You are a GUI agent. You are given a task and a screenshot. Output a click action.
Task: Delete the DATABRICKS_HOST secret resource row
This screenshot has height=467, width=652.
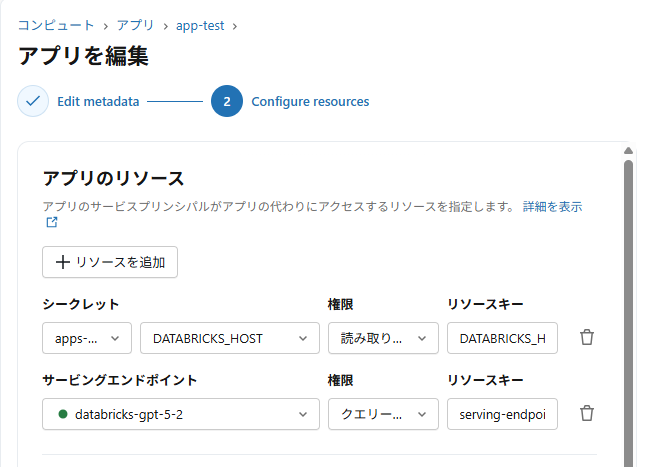tap(587, 338)
